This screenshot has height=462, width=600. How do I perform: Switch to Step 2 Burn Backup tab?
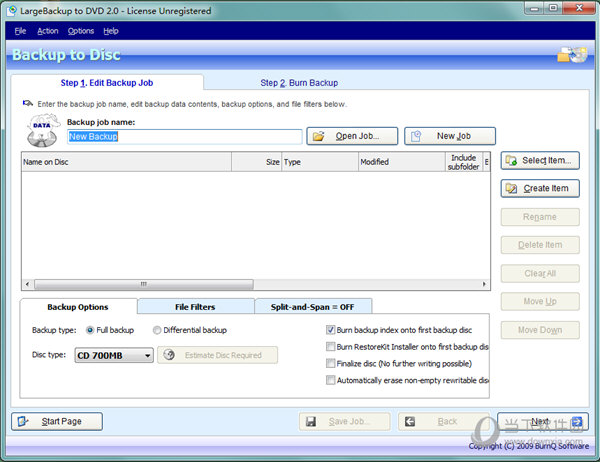click(299, 83)
